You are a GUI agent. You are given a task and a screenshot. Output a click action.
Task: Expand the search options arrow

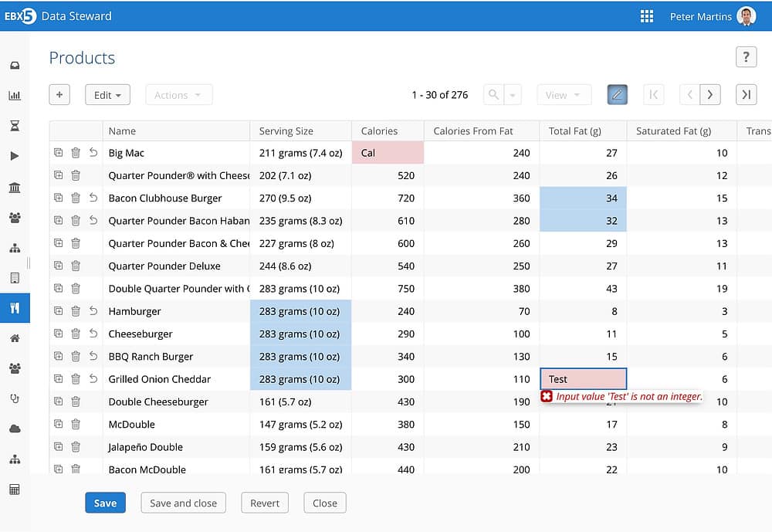coord(513,94)
